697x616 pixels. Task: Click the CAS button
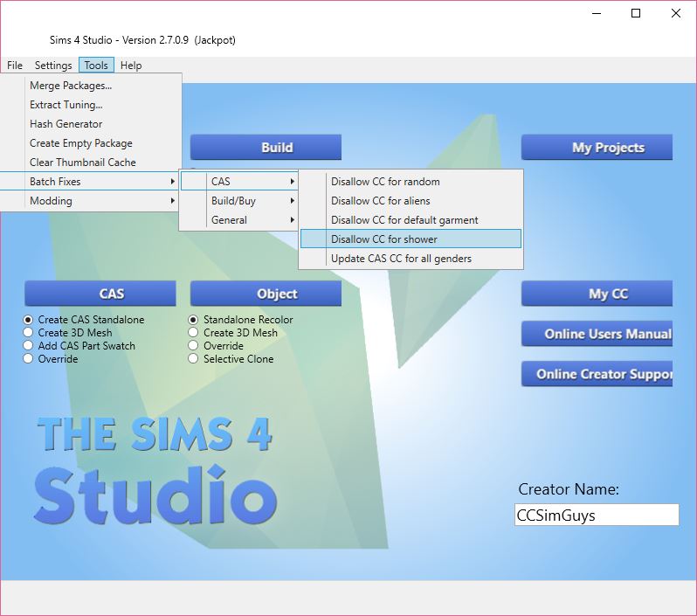coord(100,294)
